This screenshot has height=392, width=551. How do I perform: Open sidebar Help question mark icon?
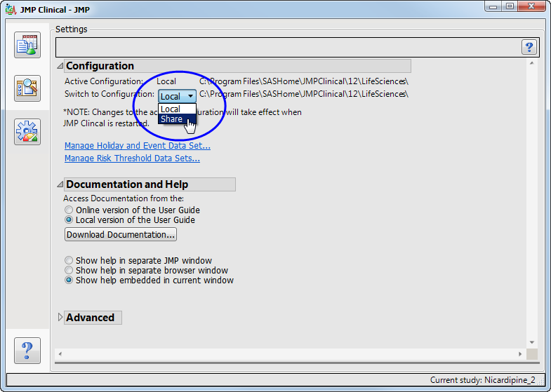tap(27, 351)
